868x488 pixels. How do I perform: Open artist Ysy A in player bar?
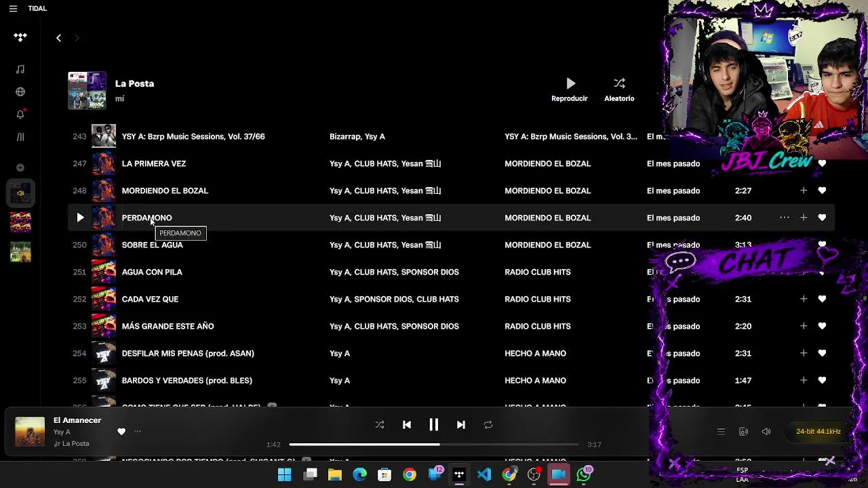[62, 432]
